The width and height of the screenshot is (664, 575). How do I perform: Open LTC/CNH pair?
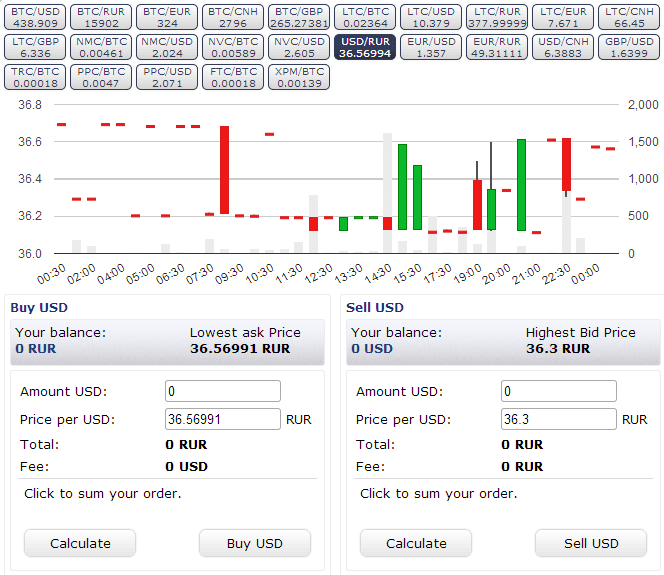[x=629, y=17]
